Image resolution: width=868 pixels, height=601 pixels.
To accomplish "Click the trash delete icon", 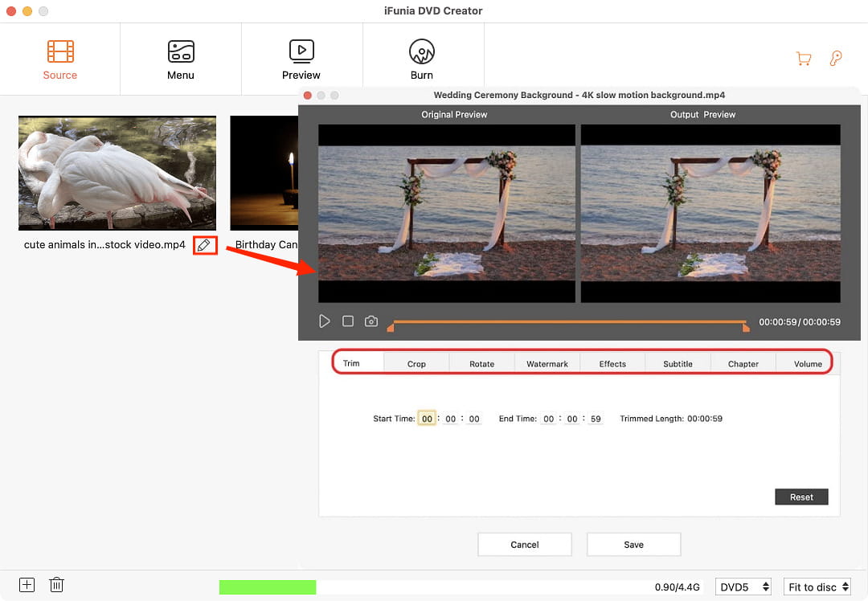I will [56, 585].
